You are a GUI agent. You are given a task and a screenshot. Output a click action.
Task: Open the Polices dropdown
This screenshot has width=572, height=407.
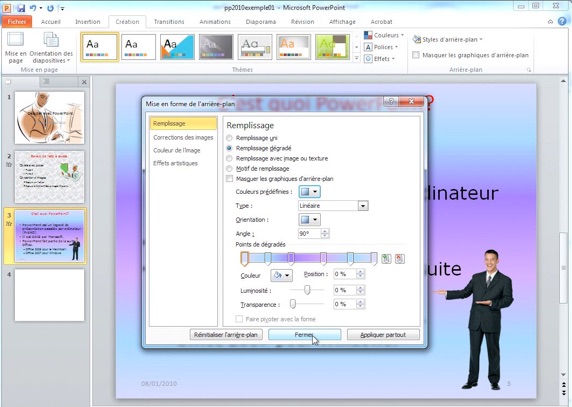[381, 47]
